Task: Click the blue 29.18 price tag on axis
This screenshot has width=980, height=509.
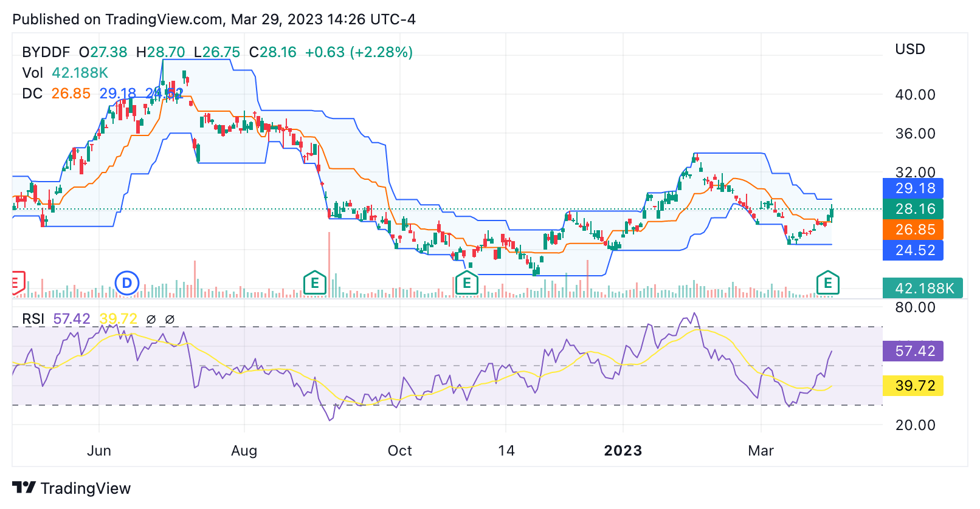Action: [x=913, y=188]
